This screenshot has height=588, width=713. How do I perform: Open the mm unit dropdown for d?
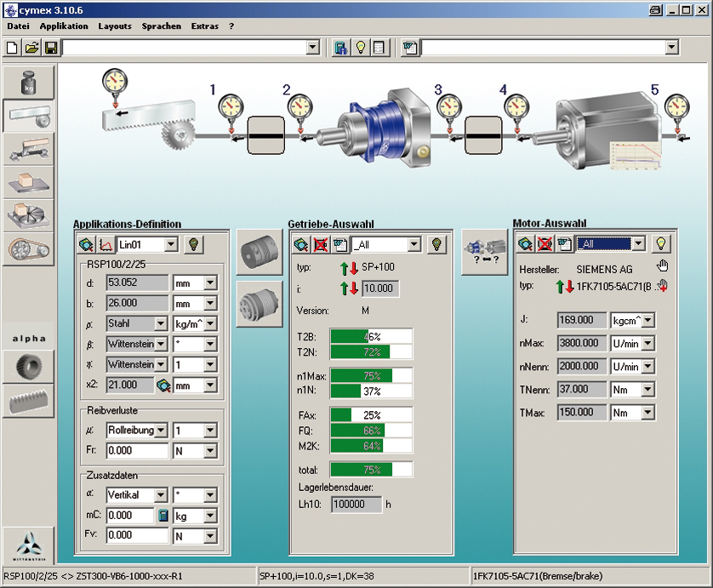tap(210, 283)
